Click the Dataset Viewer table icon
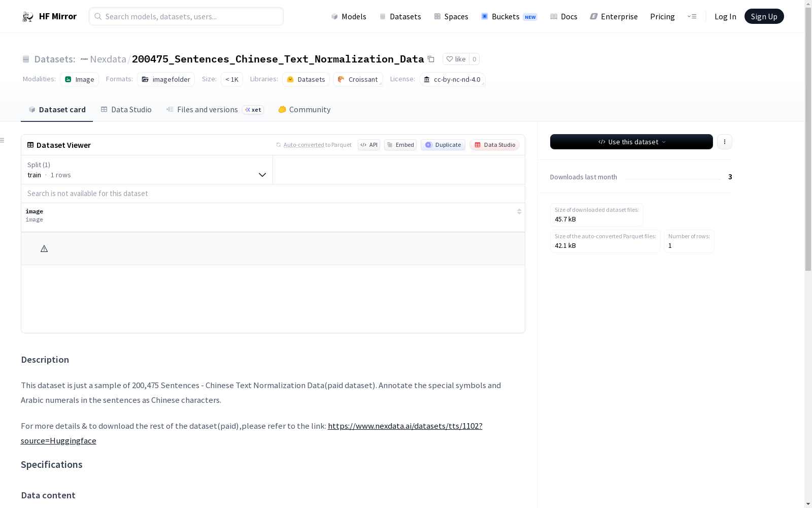This screenshot has width=812, height=508. coord(30,145)
